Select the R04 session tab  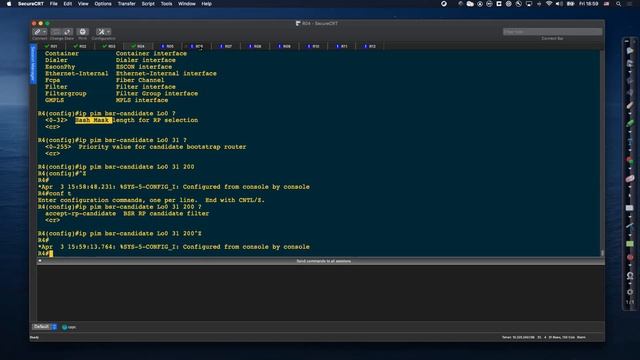138,46
